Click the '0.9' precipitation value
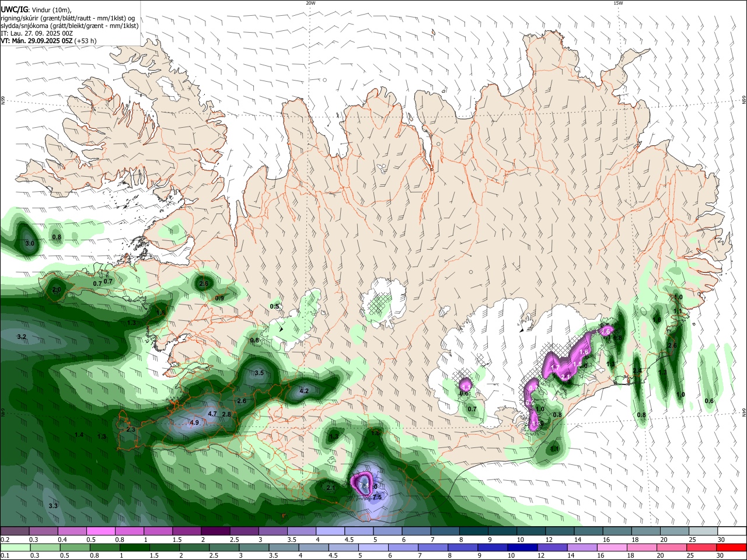Image resolution: width=747 pixels, height=560 pixels. 219,299
